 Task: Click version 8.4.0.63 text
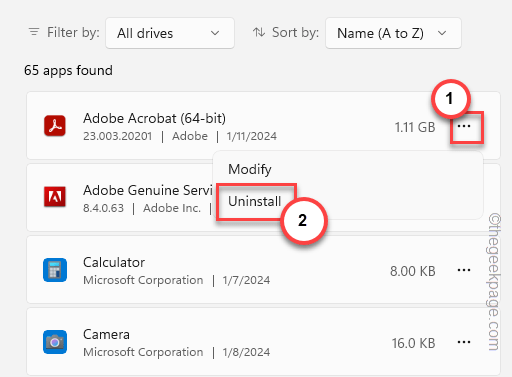[103, 208]
